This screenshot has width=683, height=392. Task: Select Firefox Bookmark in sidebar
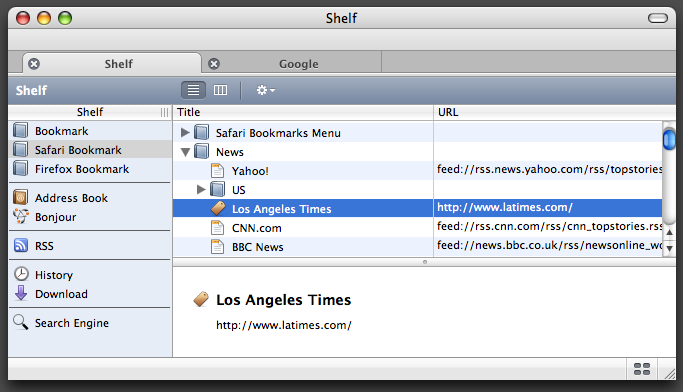tap(90, 169)
